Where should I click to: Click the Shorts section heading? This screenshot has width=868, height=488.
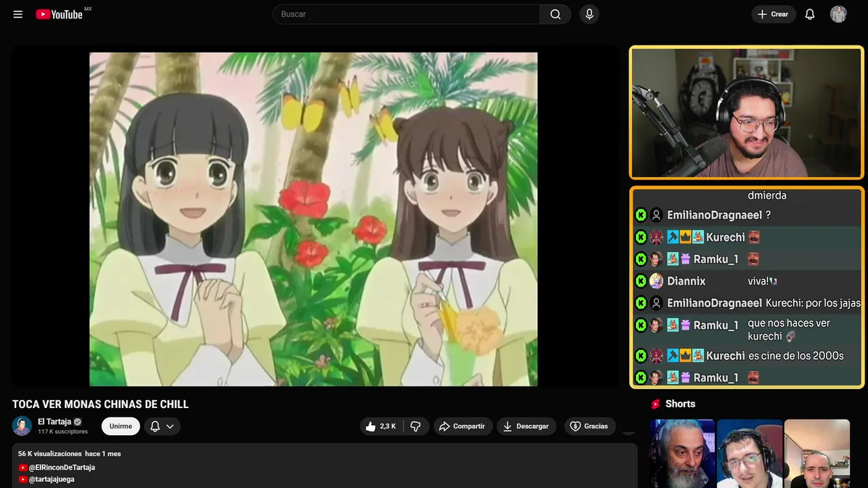pyautogui.click(x=680, y=404)
